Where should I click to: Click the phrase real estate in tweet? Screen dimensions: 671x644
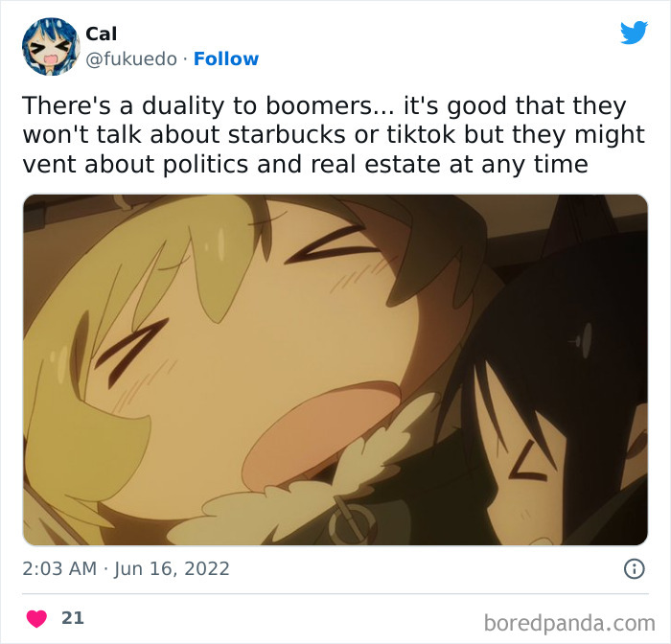[x=376, y=164]
